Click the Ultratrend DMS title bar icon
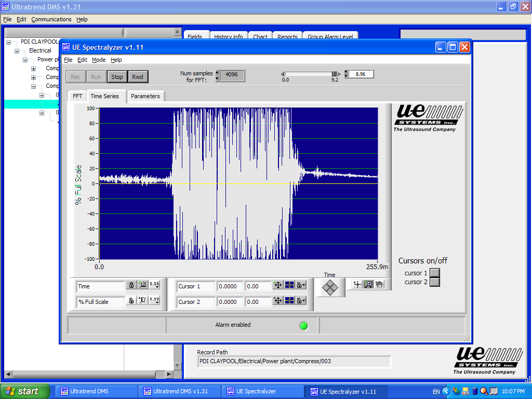This screenshot has height=399, width=532. coord(5,6)
